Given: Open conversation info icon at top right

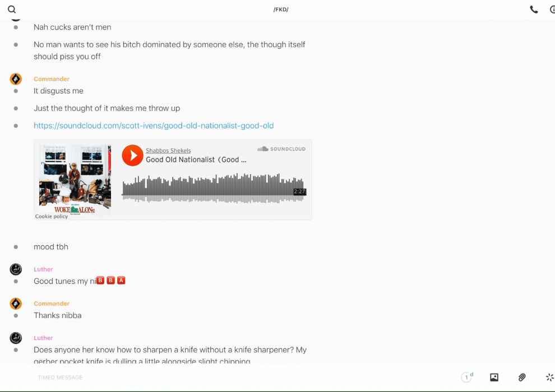Looking at the screenshot, I should tap(552, 10).
